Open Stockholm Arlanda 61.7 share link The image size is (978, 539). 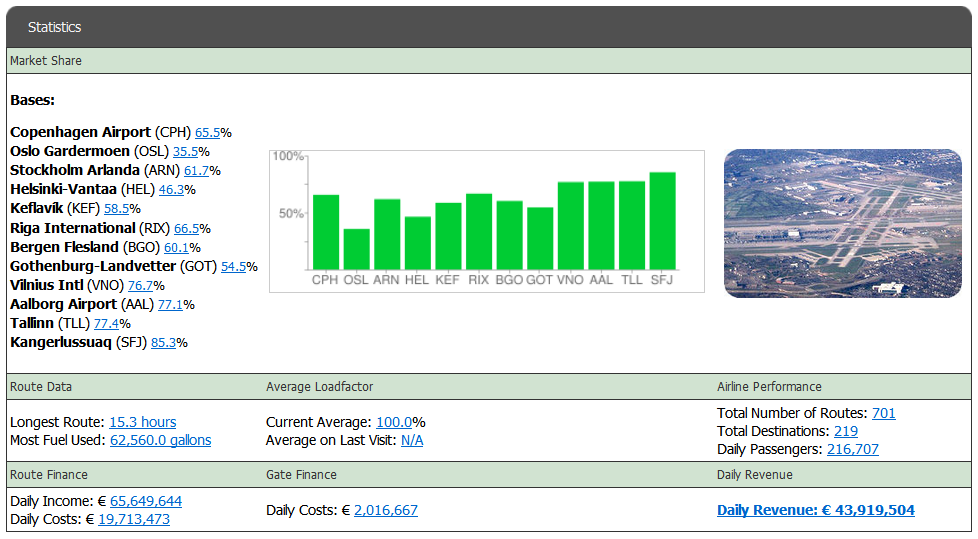196,171
